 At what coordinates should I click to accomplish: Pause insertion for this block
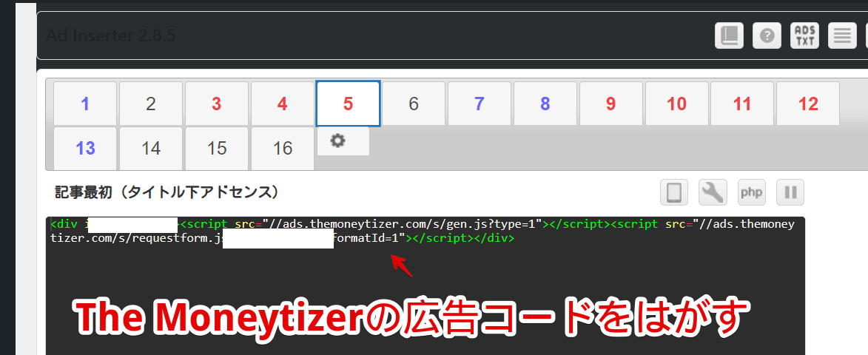(790, 192)
